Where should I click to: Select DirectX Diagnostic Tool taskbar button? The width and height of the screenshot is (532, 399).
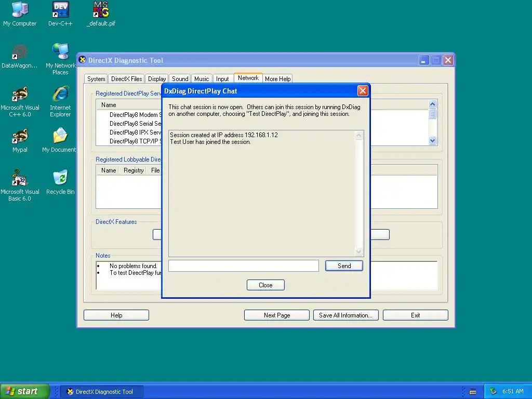tap(102, 392)
